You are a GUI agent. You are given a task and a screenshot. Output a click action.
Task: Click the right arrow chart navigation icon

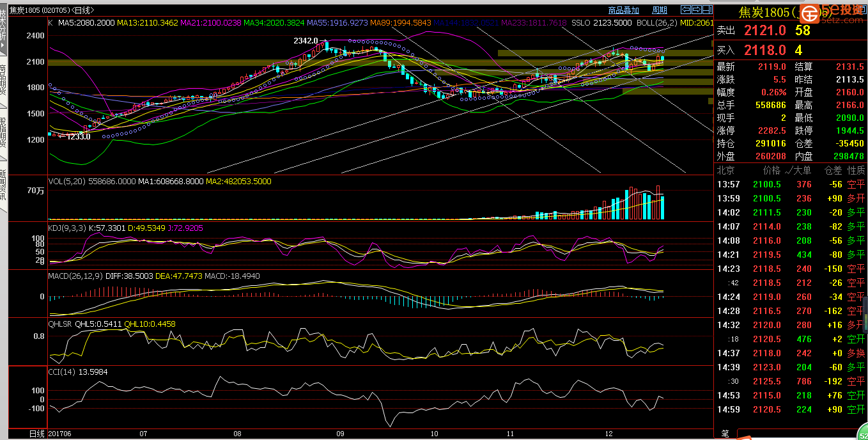(x=696, y=10)
